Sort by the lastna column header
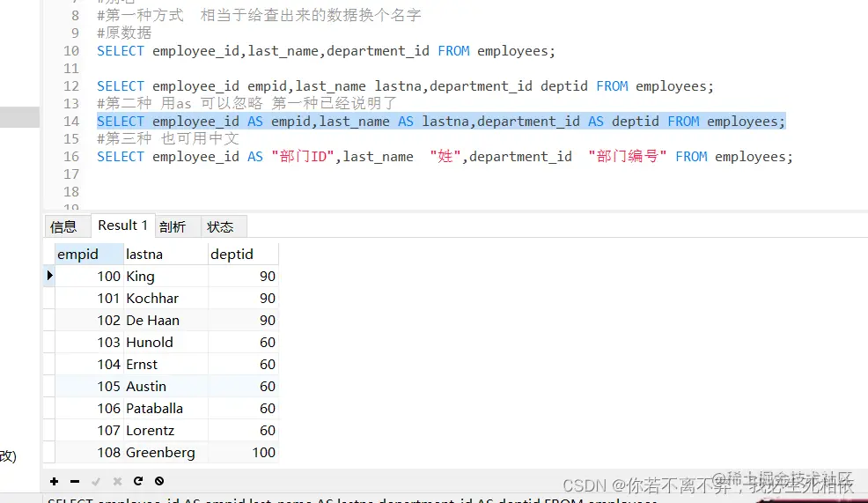The width and height of the screenshot is (868, 503). click(166, 255)
